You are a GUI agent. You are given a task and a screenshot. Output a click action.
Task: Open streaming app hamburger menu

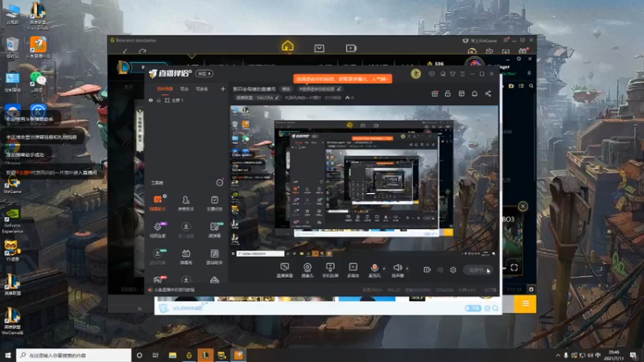point(462,74)
